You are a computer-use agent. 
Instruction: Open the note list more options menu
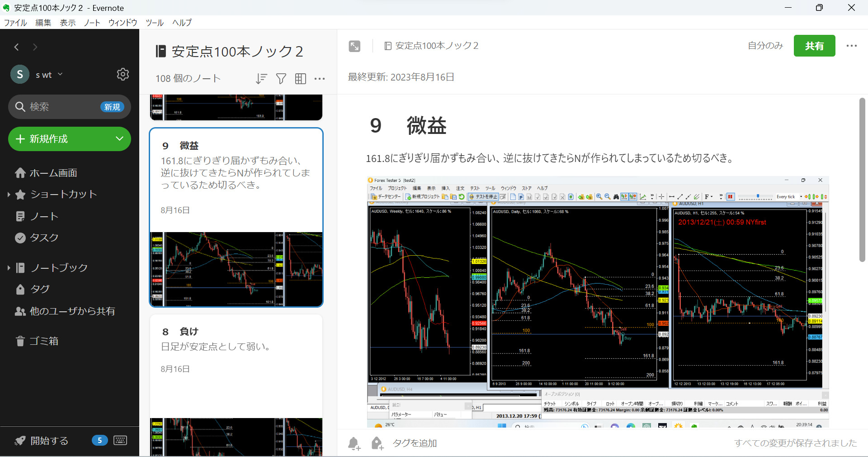click(x=320, y=78)
